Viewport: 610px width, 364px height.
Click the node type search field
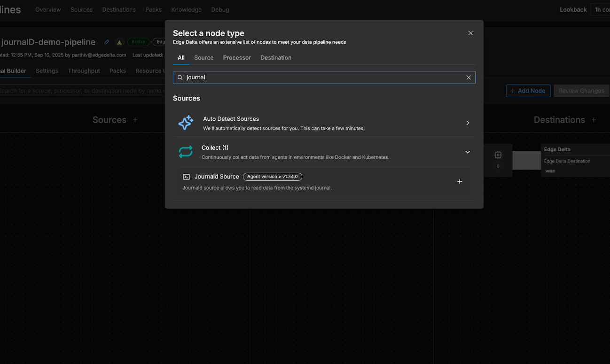click(x=324, y=77)
